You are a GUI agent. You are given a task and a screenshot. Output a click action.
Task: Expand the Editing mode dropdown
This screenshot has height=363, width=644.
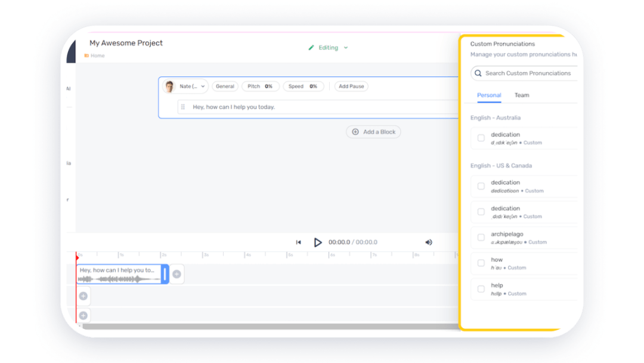click(345, 47)
